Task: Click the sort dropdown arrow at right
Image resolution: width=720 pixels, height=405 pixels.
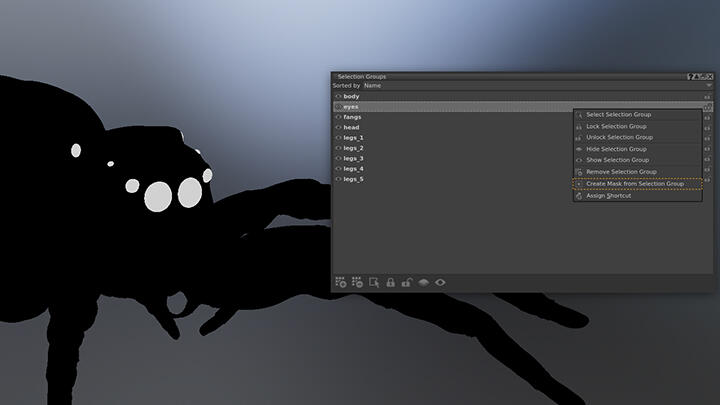Action: pos(709,86)
